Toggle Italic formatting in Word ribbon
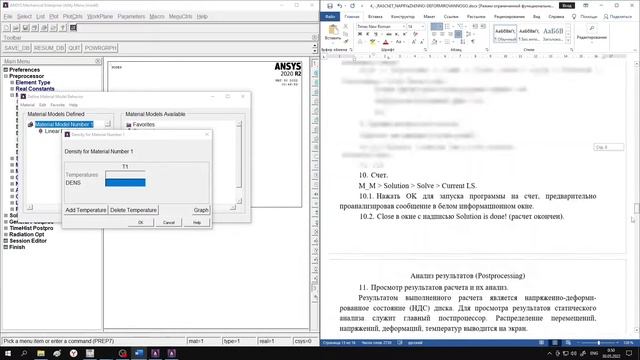Viewport: 640px width, 360px height. pos(367,34)
